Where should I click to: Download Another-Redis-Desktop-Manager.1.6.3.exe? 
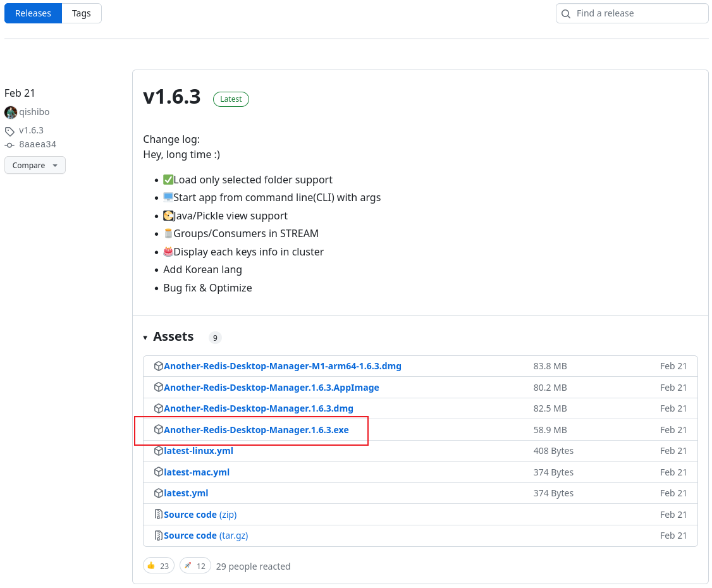[256, 430]
